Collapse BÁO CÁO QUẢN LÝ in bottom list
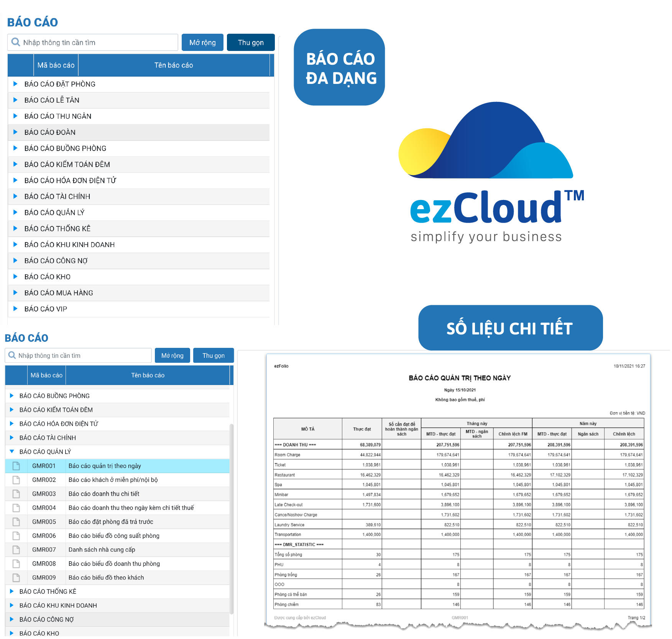 pos(12,452)
